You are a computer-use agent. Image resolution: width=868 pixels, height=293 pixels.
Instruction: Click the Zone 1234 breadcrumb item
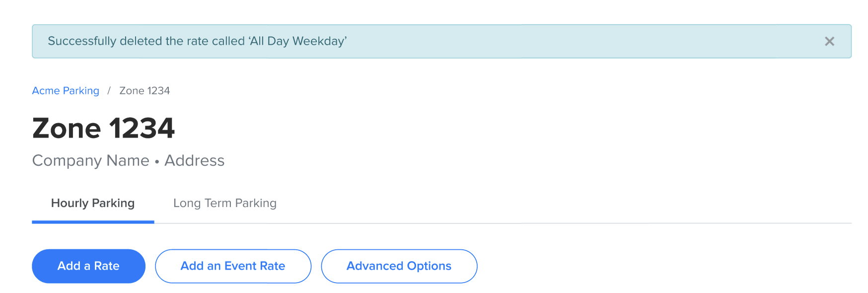[145, 91]
